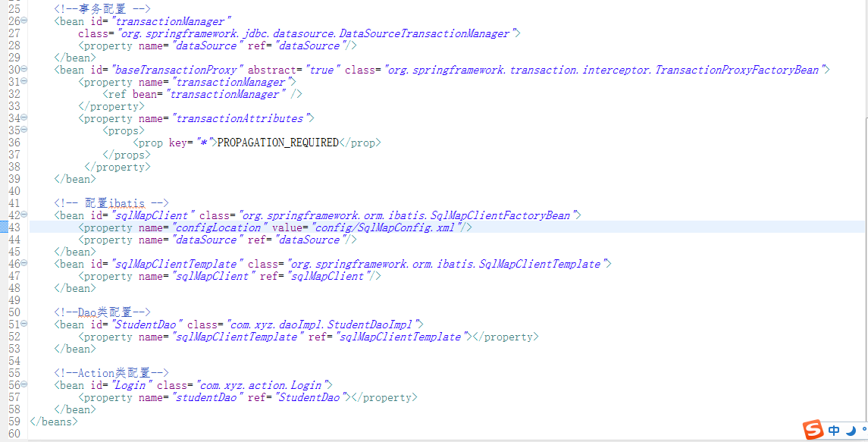This screenshot has width=868, height=442.
Task: Click line number 54 in the ruler
Action: pyautogui.click(x=15, y=361)
